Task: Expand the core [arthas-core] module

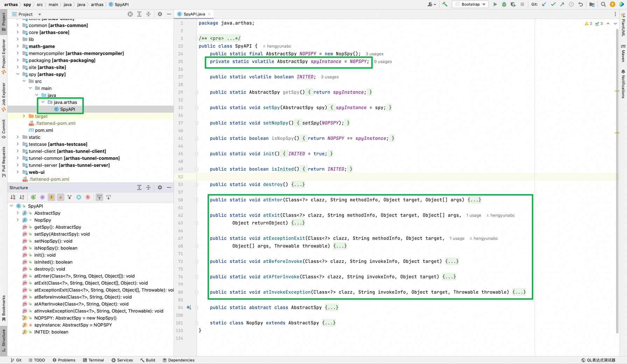Action: 17,32
